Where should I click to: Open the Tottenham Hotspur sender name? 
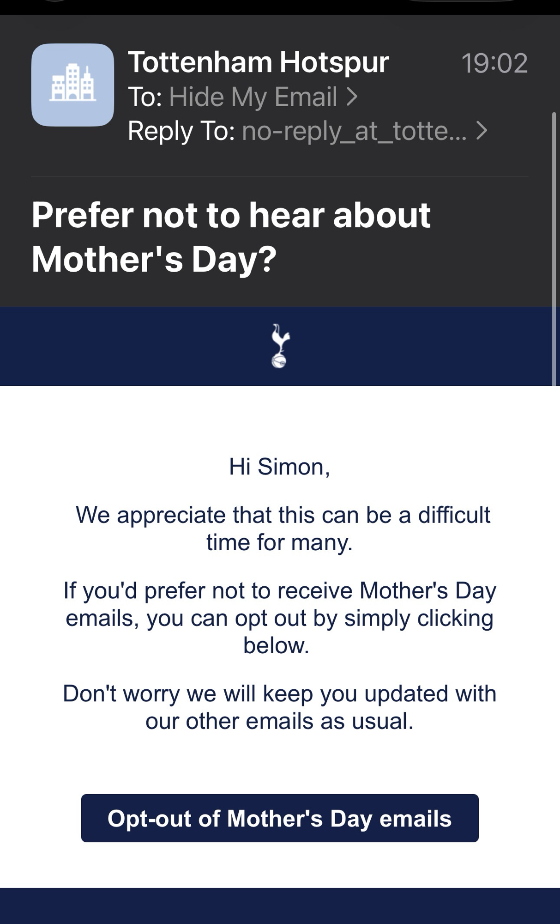258,62
